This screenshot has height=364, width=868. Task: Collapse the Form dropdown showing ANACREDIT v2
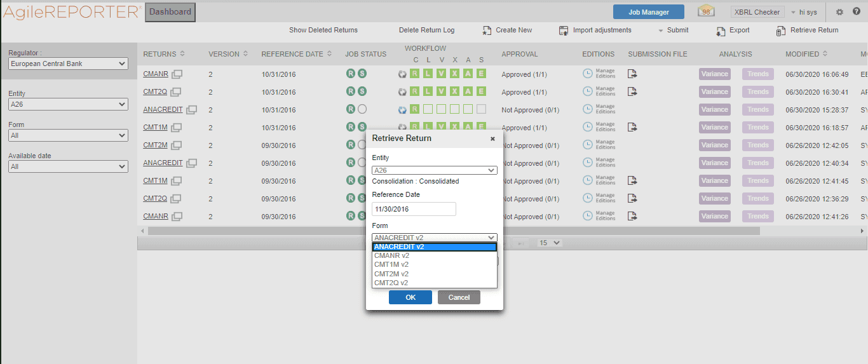click(x=435, y=238)
